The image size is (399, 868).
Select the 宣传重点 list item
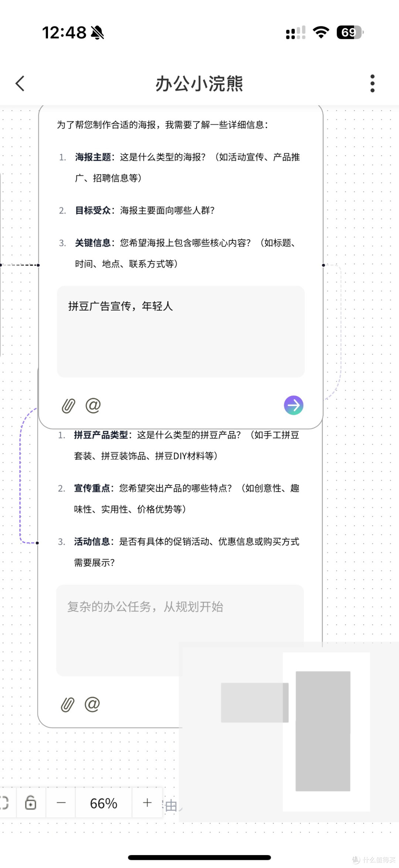[178, 499]
